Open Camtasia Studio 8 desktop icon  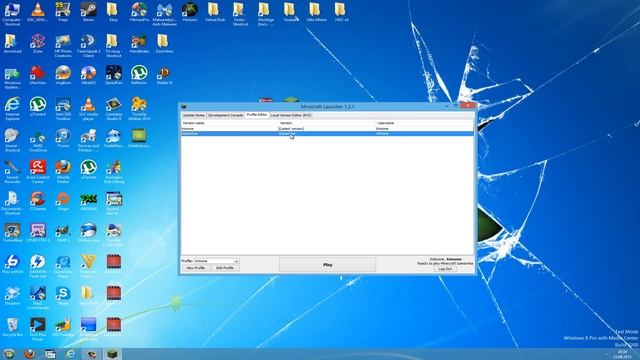point(113,109)
